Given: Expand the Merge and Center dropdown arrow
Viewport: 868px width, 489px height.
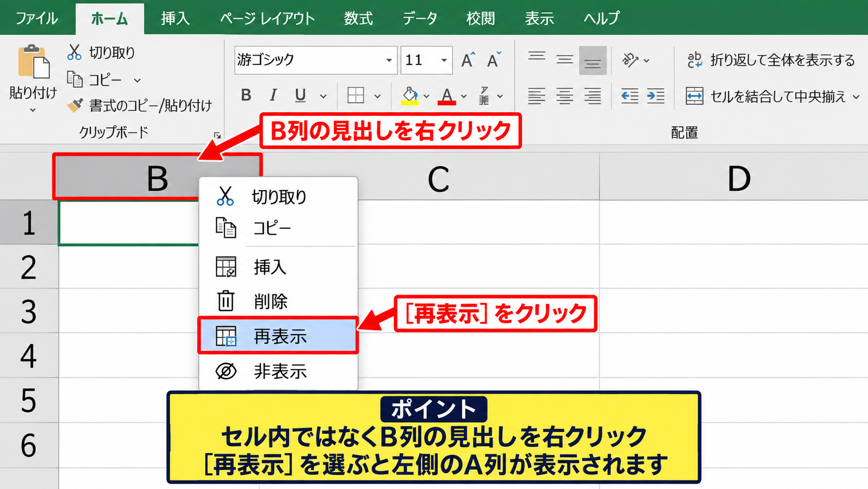Looking at the screenshot, I should (856, 97).
